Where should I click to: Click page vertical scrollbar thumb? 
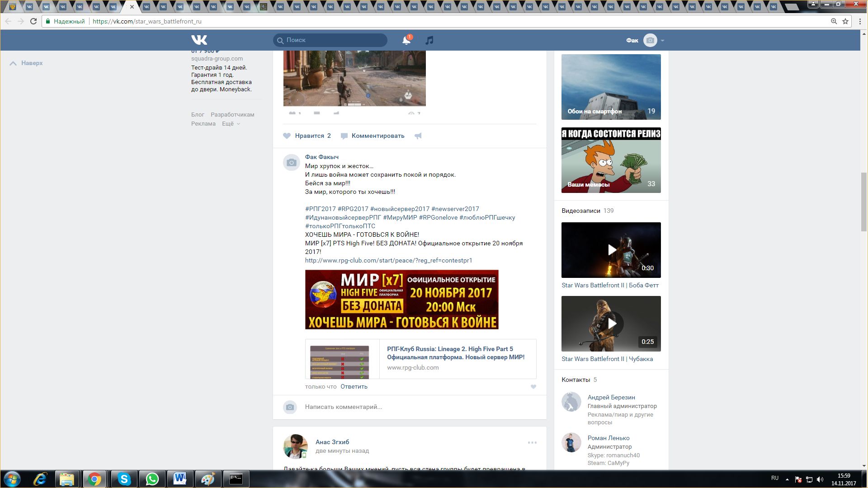click(x=864, y=202)
